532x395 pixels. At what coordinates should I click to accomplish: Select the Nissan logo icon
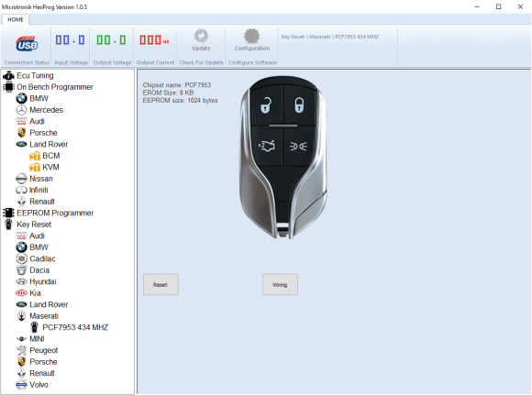pos(21,179)
